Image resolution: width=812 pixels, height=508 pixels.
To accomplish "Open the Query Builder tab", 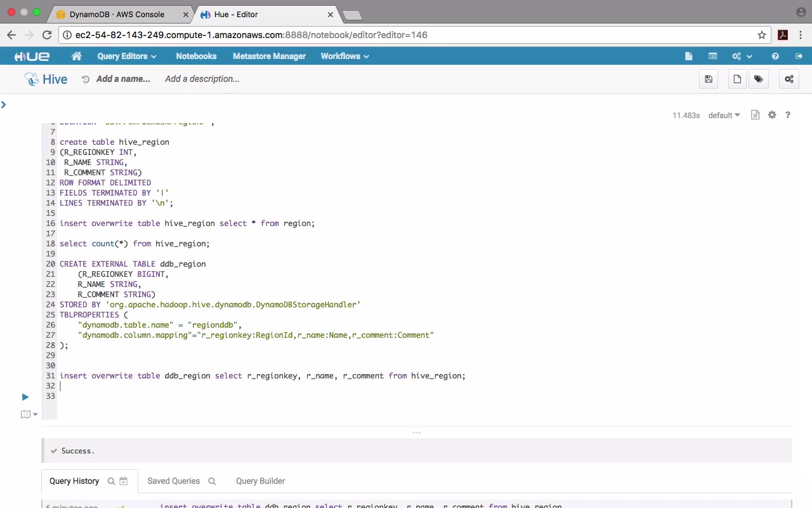I will [x=260, y=481].
